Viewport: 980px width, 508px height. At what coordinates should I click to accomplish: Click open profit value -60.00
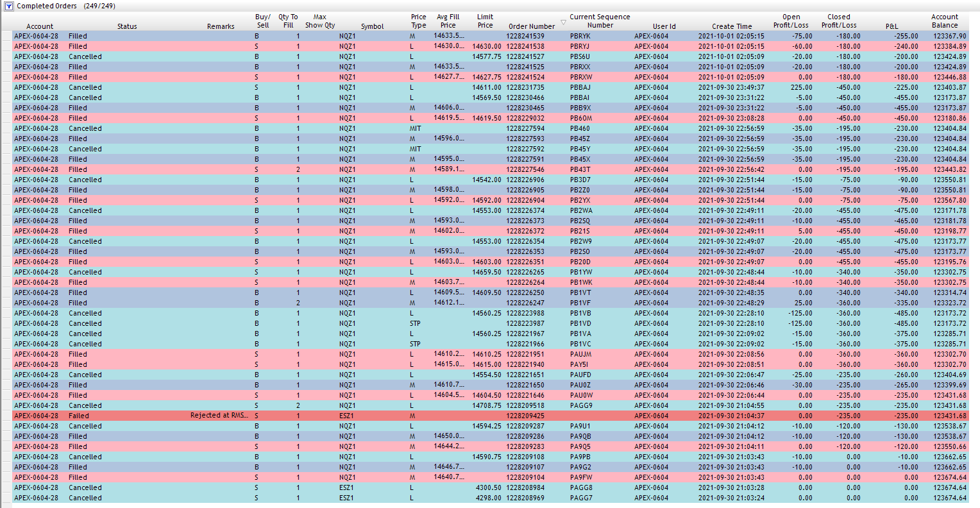pos(801,46)
